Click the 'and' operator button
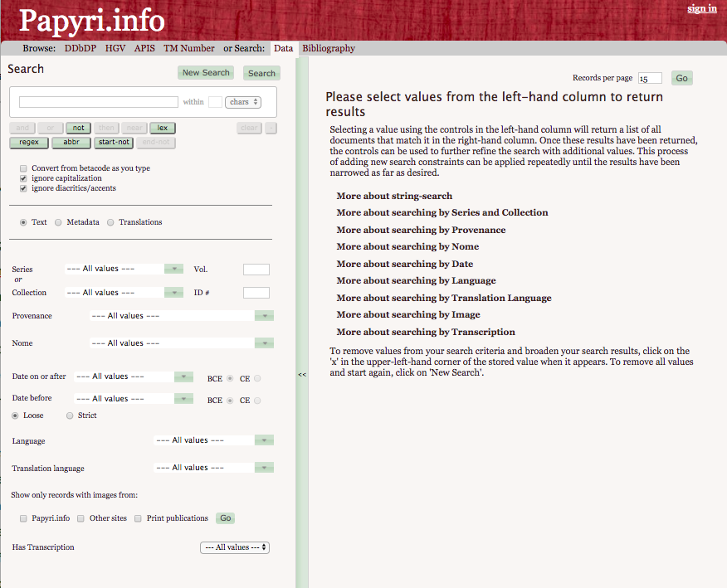The image size is (727, 588). pyautogui.click(x=22, y=128)
